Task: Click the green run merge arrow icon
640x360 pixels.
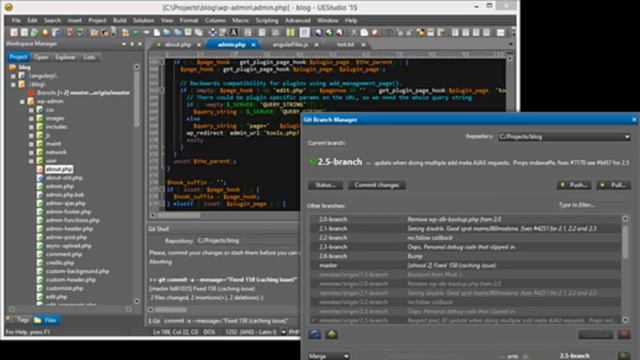Action: coord(623,356)
